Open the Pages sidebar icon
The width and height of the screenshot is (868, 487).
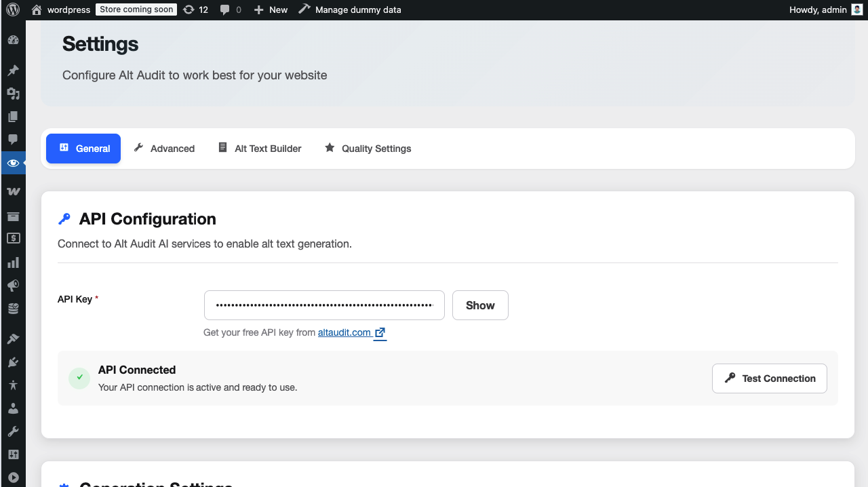coord(13,117)
